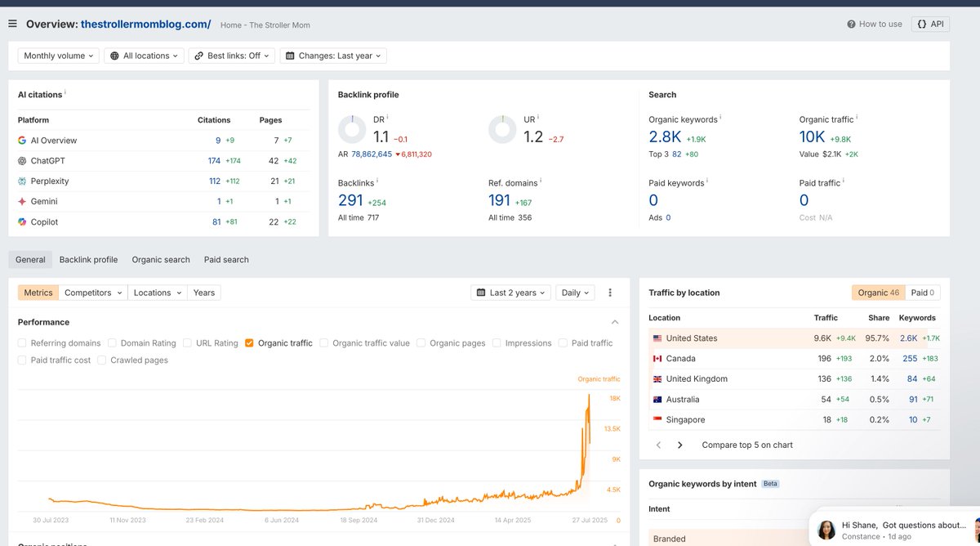The image size is (980, 546).
Task: Switch to the Backlink profile tab
Action: [x=88, y=259]
